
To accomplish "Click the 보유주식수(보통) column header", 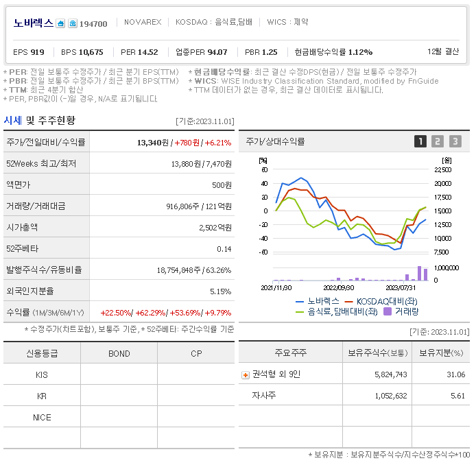I will pos(377,353).
